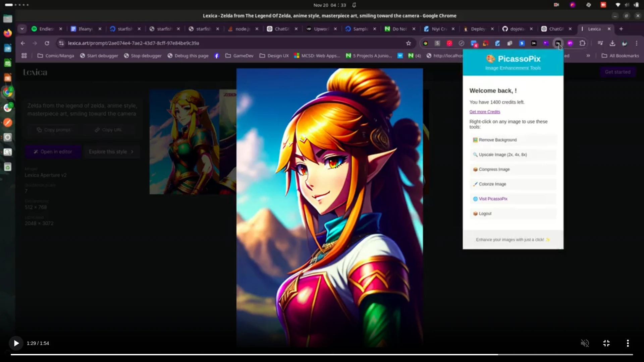The height and width of the screenshot is (362, 644).
Task: Expand the bookmarks overflow chevron
Action: click(x=588, y=56)
